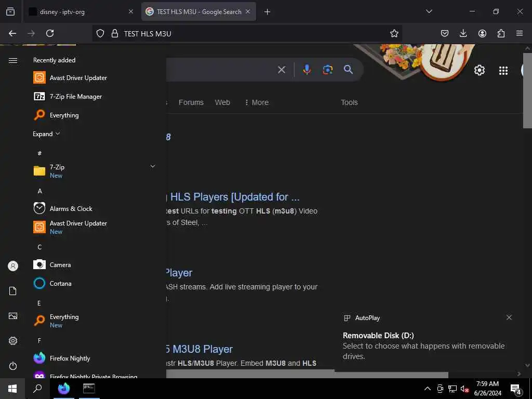Open a new browser tab
Screen dimensions: 532x399
point(267,12)
